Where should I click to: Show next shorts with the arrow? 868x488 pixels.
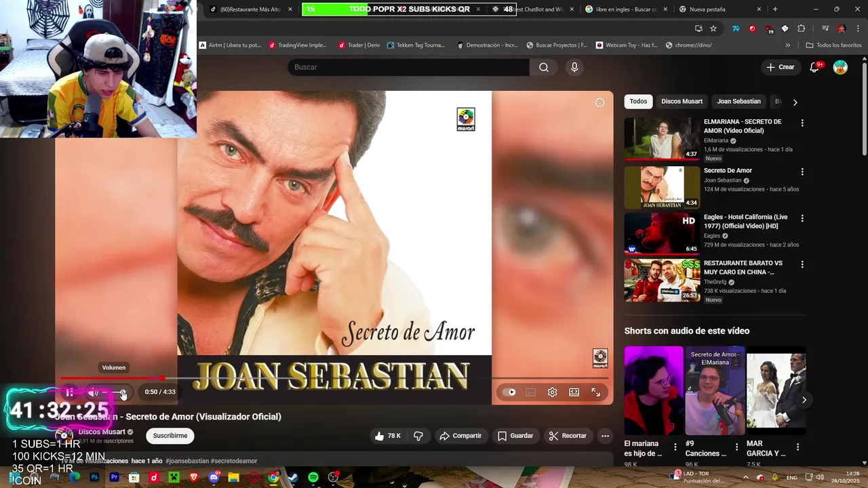coord(804,400)
